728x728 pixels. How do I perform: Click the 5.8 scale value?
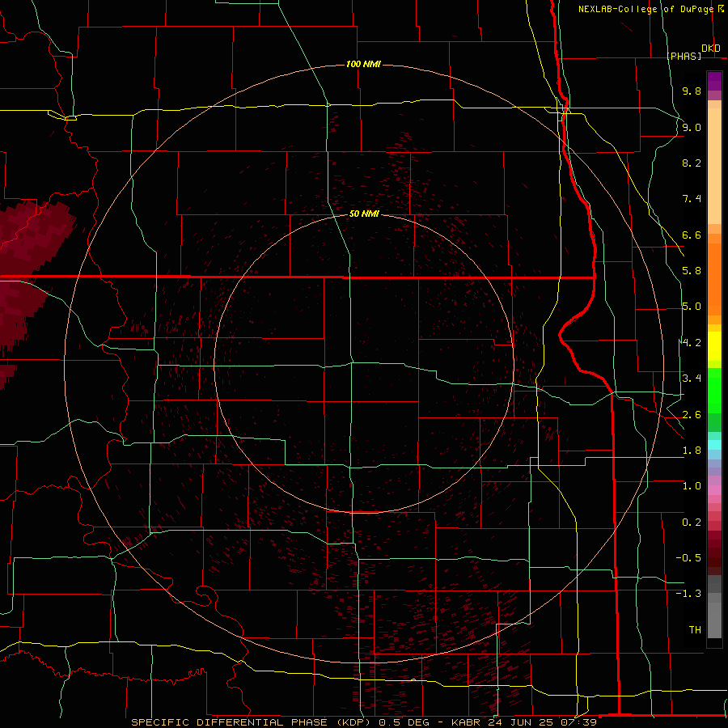coord(692,271)
